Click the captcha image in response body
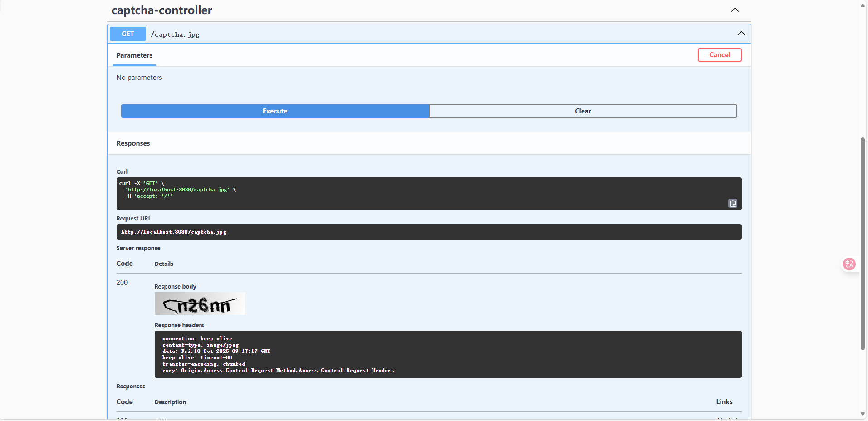868x421 pixels. coord(200,304)
